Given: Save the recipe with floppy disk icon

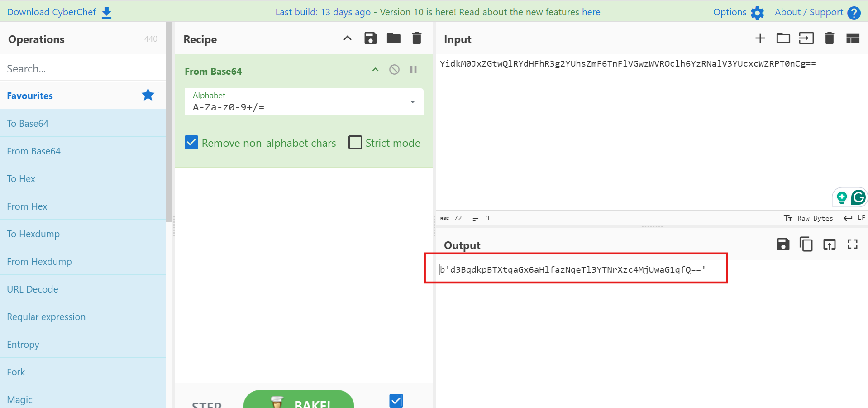Looking at the screenshot, I should (371, 38).
